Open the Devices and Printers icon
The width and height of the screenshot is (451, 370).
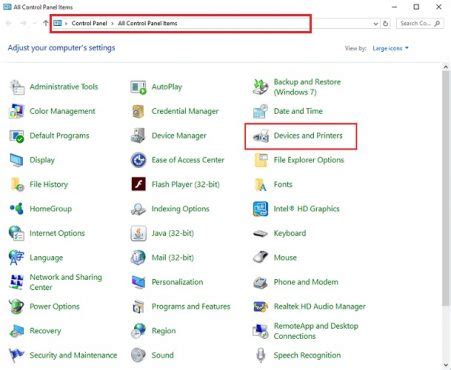pyautogui.click(x=261, y=136)
